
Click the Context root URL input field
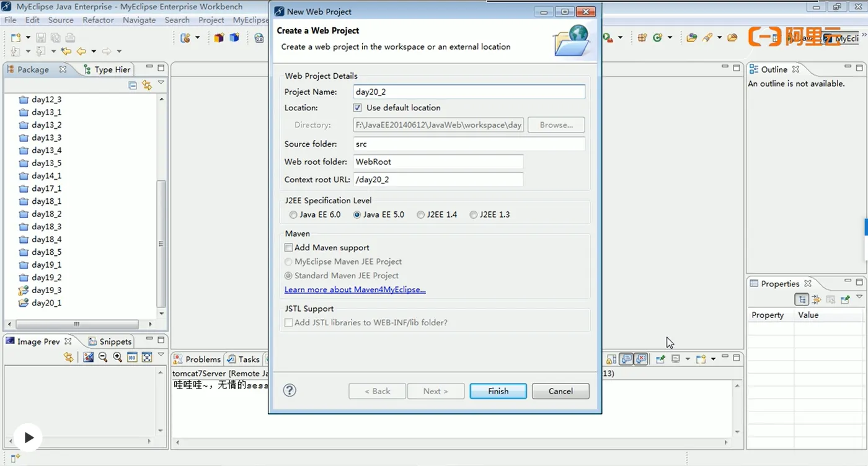pos(438,180)
